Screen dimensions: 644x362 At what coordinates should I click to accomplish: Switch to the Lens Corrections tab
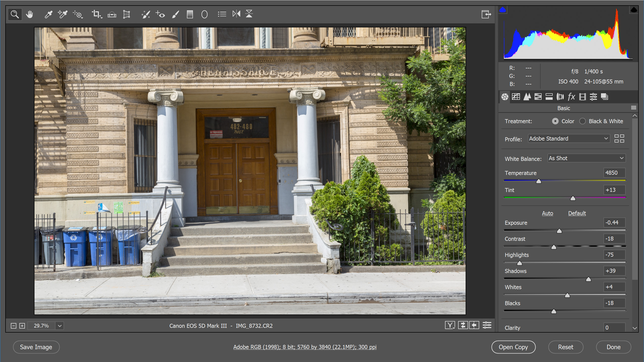560,97
